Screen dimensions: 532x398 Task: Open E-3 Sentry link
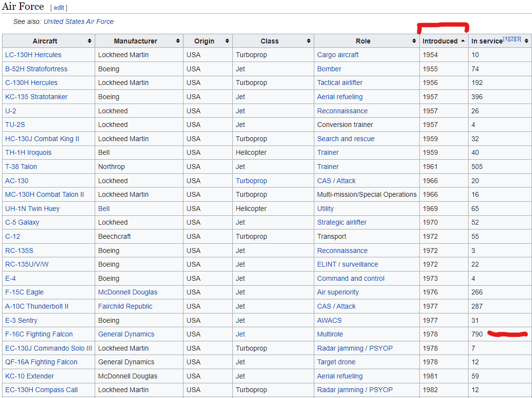(21, 320)
